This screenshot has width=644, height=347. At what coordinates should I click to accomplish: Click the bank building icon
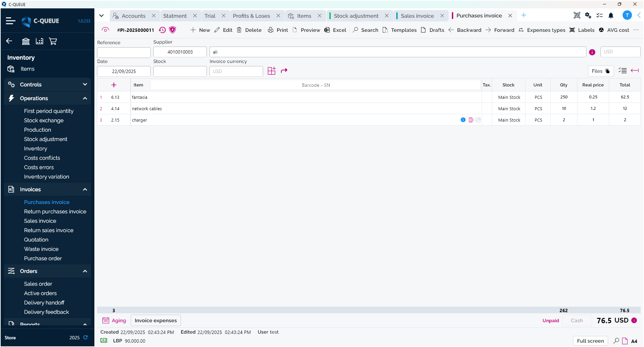pos(26,41)
